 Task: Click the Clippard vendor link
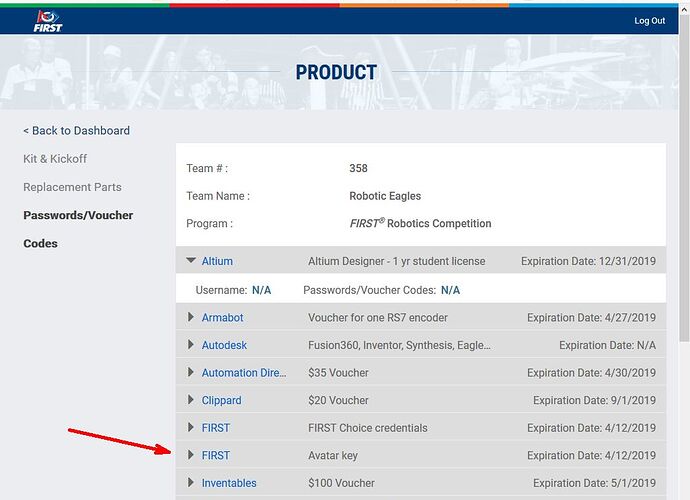[221, 401]
